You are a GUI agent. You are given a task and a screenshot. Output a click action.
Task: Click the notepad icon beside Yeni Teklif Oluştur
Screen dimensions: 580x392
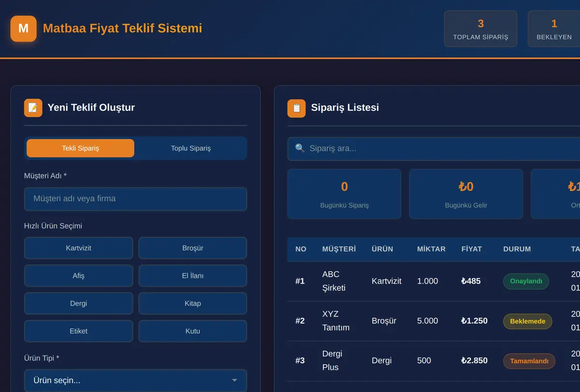pyautogui.click(x=33, y=108)
